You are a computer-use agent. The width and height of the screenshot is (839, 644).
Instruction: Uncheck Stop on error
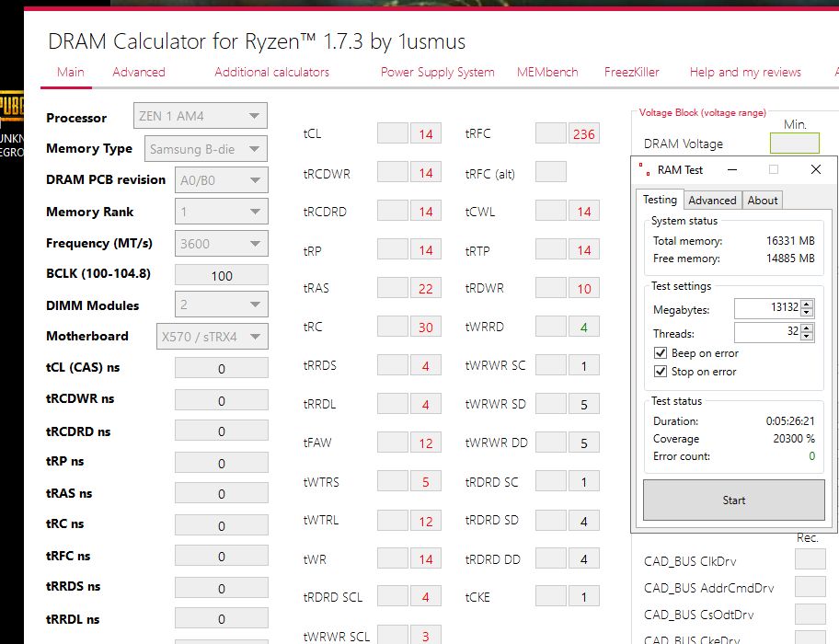(x=660, y=372)
